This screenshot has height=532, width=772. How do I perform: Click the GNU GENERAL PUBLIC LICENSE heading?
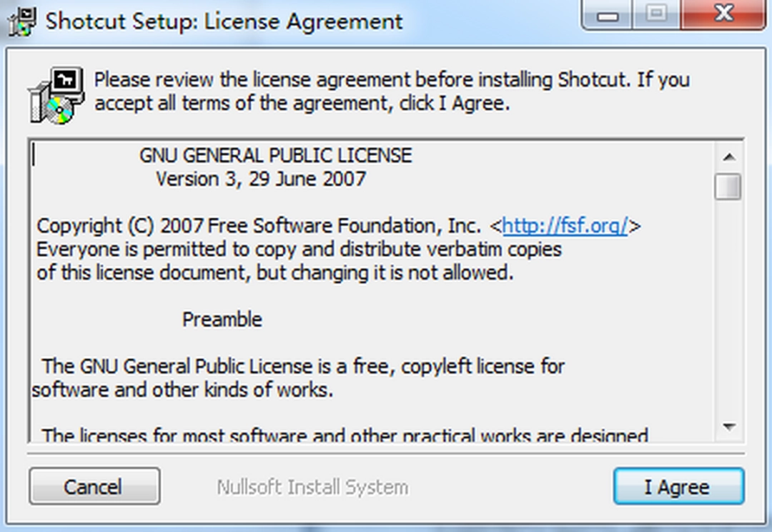click(x=275, y=155)
